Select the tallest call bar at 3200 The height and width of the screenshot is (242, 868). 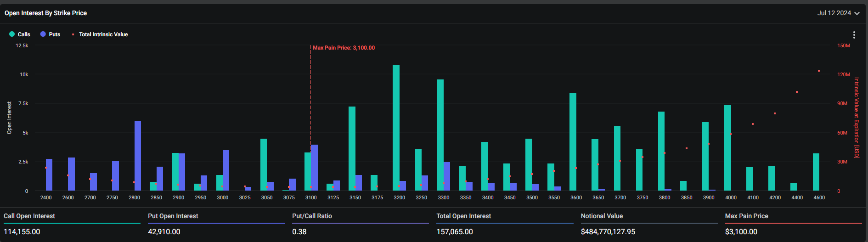click(x=396, y=128)
